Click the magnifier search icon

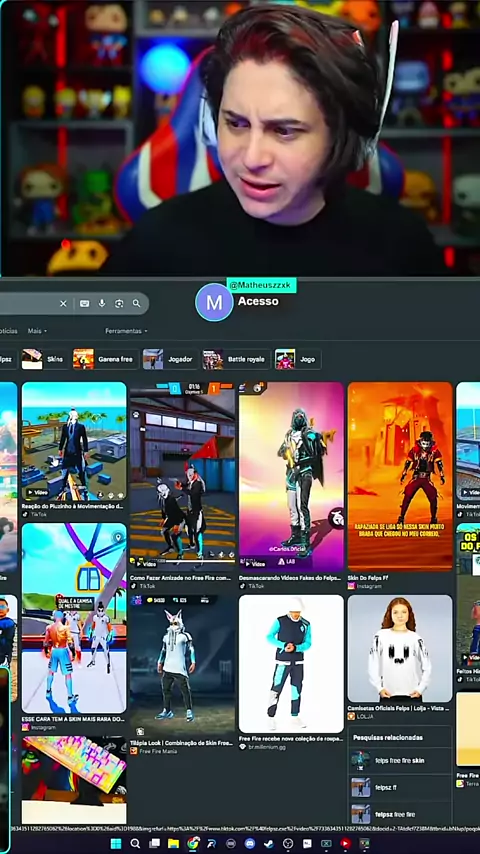click(x=136, y=303)
